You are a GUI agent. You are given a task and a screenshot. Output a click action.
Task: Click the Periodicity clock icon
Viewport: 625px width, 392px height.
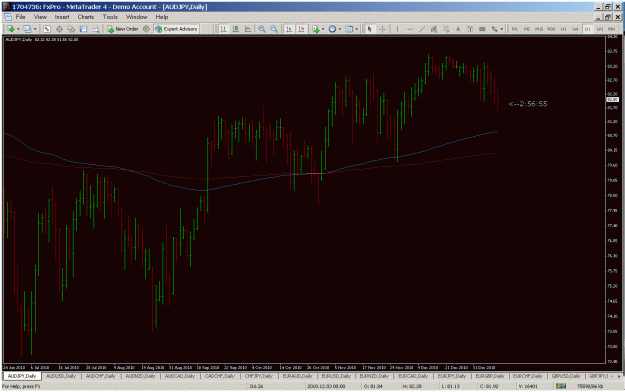332,29
